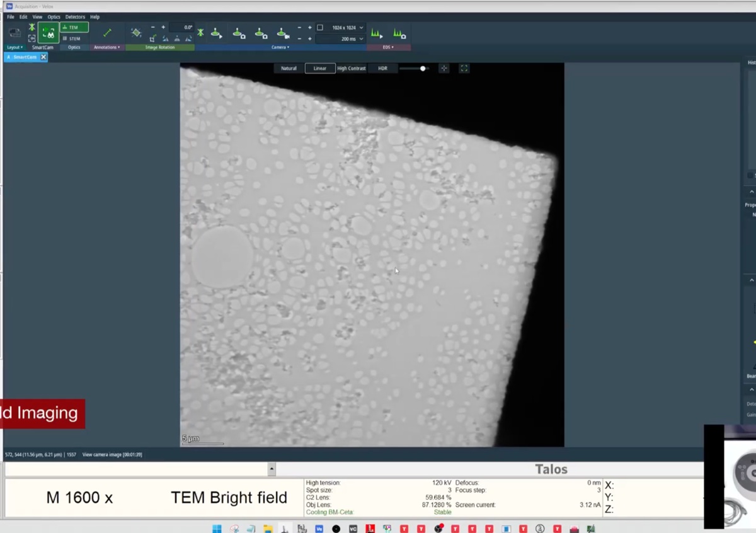
Task: Click the M 1600 x magnification readout
Action: (79, 498)
